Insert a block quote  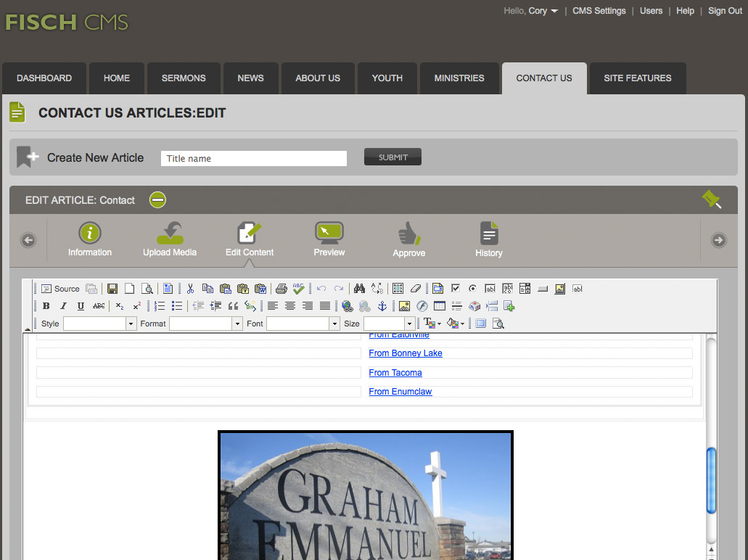tap(233, 306)
